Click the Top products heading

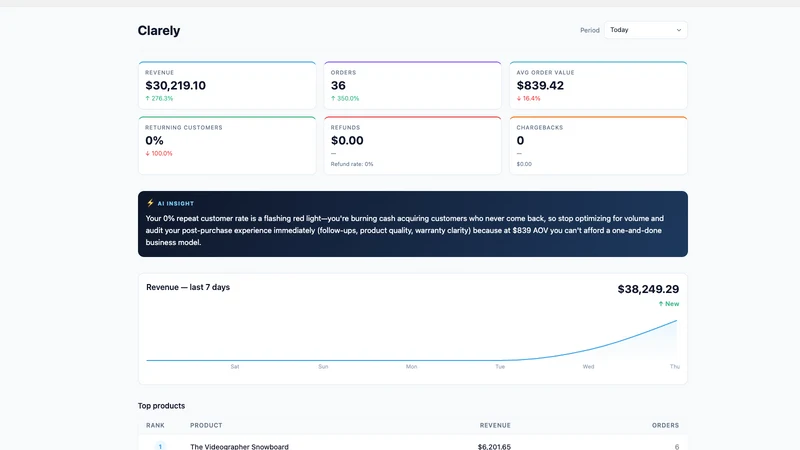161,406
